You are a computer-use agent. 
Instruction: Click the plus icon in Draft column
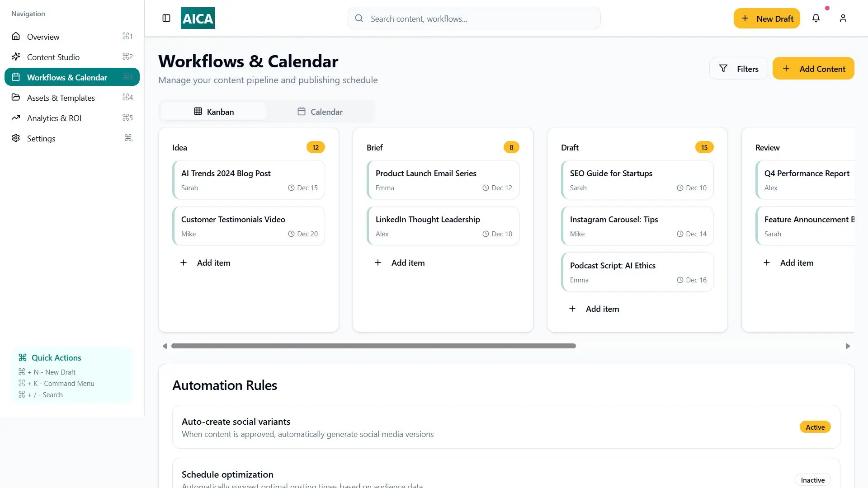[572, 309]
